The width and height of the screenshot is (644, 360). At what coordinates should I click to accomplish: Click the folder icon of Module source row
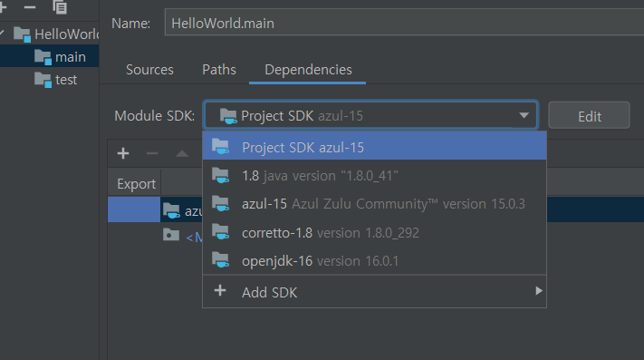point(171,235)
